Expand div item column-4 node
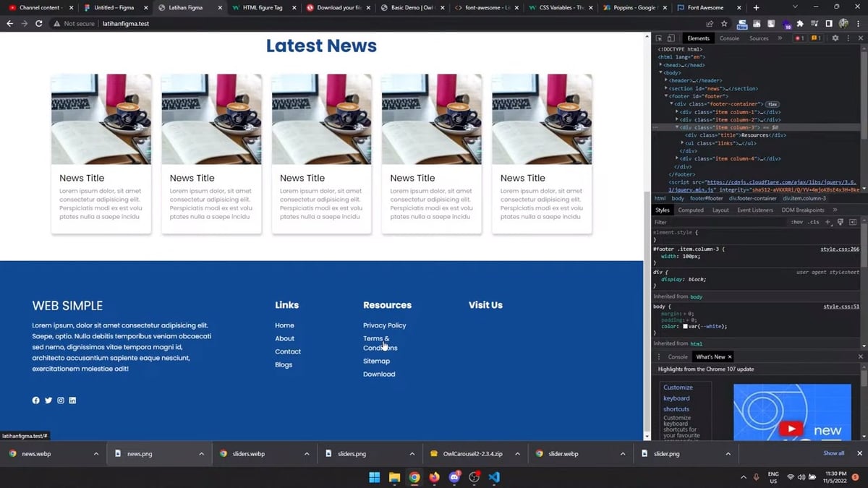Screen dimensions: 868x488 tap(677, 158)
